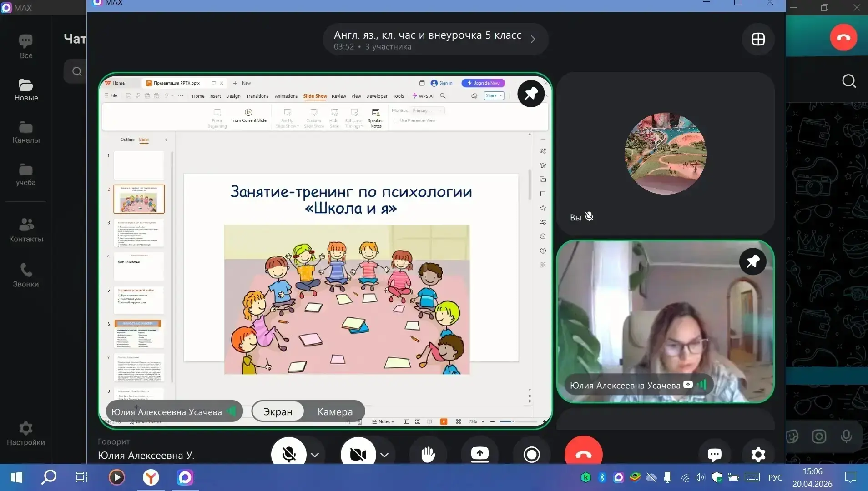Click From Current Slide in WPS ribbon
The image size is (868, 491).
tap(248, 116)
